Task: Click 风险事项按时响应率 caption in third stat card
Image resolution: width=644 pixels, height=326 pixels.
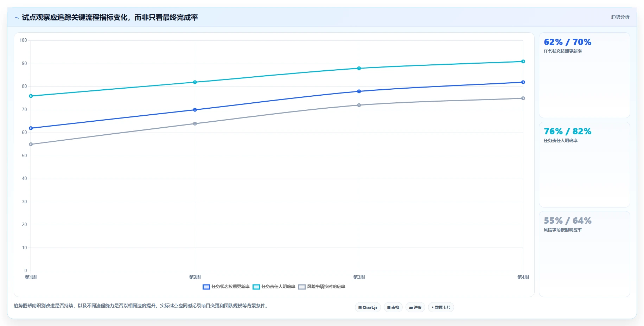Action: (x=563, y=230)
